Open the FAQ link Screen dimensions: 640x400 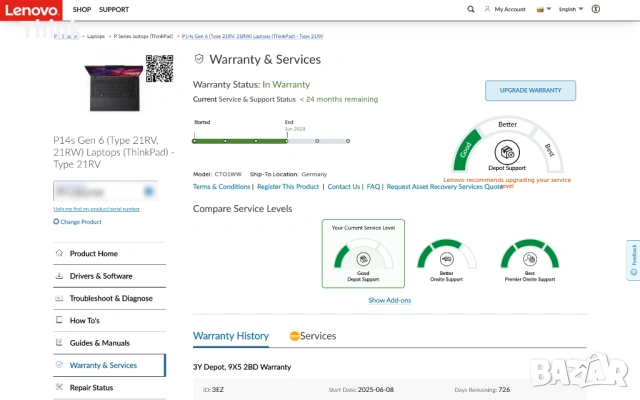click(x=373, y=187)
